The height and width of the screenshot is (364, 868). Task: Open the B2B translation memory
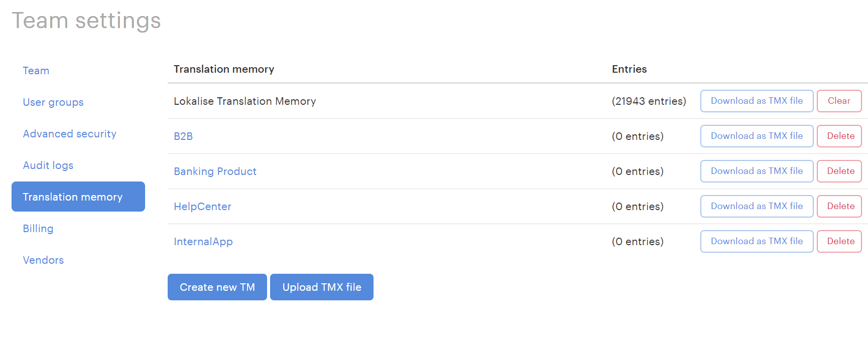click(x=183, y=136)
